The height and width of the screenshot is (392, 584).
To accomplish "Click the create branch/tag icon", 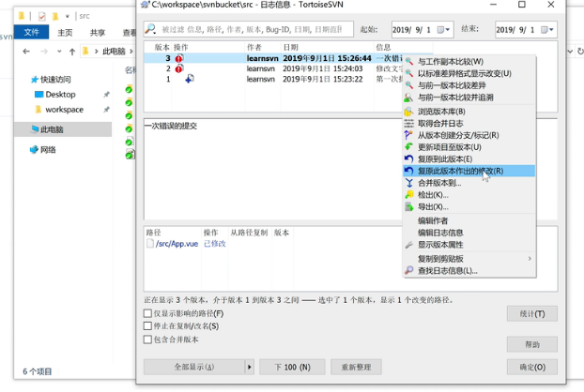I will click(x=409, y=135).
